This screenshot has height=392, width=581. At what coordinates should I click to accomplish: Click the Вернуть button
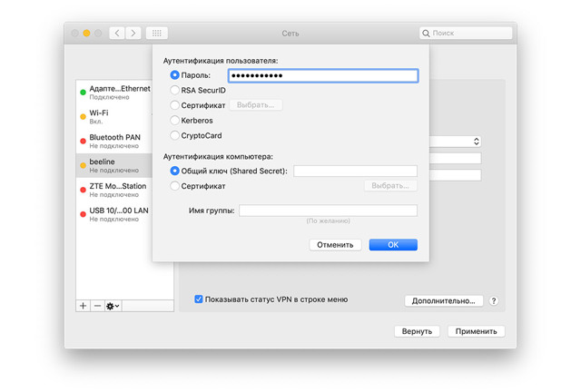417,331
